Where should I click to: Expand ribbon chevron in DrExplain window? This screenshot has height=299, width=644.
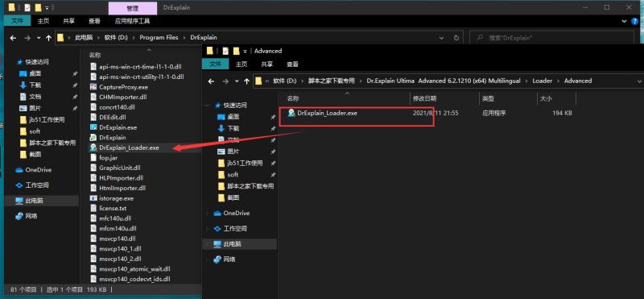click(x=625, y=21)
